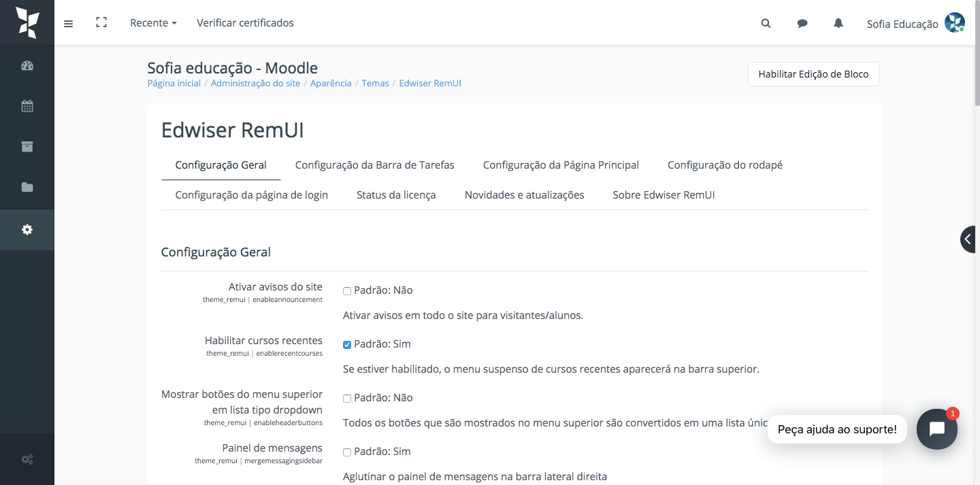Toggle the hamburger sidebar menu
The image size is (980, 485).
point(68,23)
